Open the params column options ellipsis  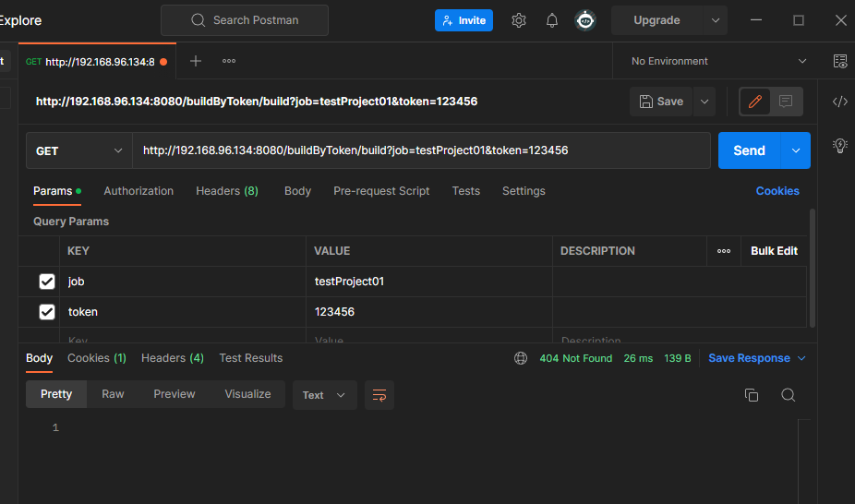pyautogui.click(x=724, y=251)
